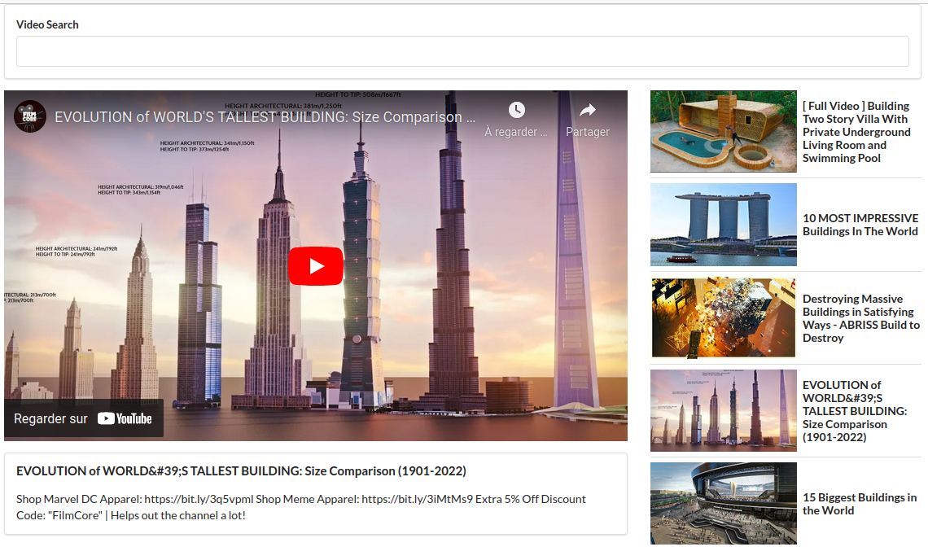This screenshot has width=928, height=560.
Task: Click the Video Search input field
Action: pos(462,51)
